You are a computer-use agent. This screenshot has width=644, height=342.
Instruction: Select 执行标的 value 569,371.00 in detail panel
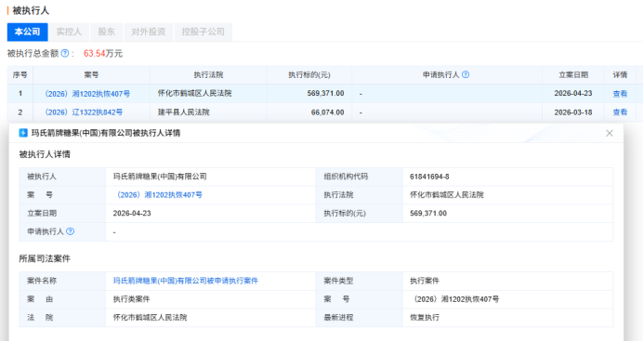pyautogui.click(x=428, y=213)
